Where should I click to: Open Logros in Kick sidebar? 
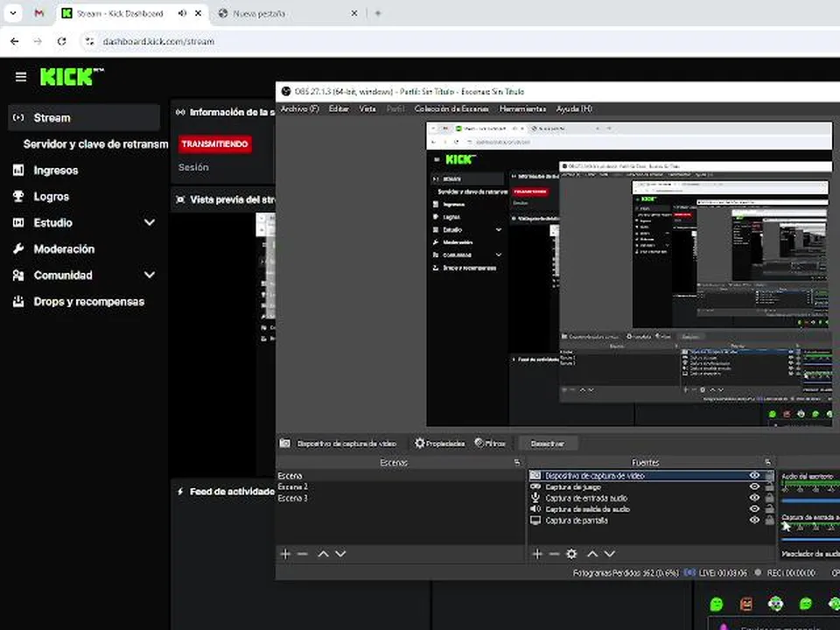point(52,197)
